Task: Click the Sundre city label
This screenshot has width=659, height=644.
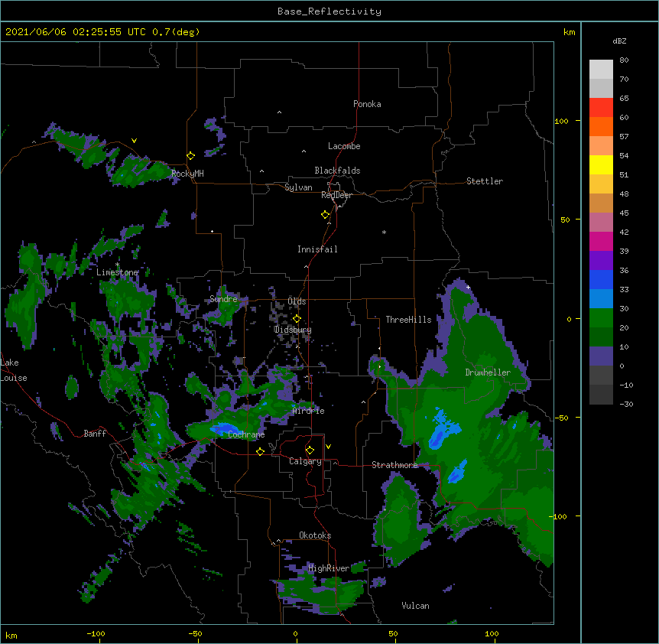Action: (223, 299)
